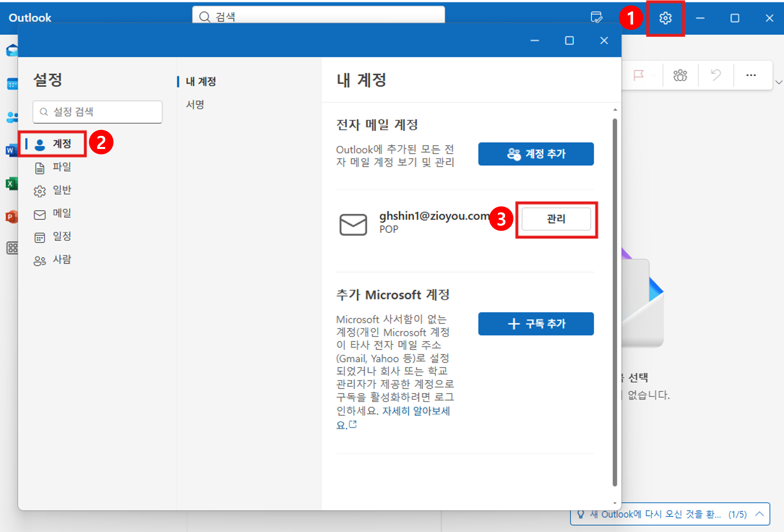Click the 전자 메일 계정 heading
Image resolution: width=784 pixels, height=532 pixels.
coord(377,125)
